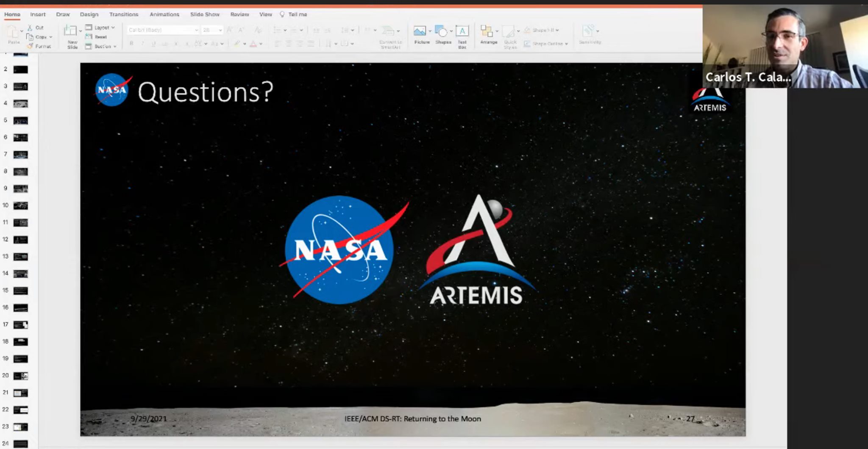Open the font size box showing 28
868x449 pixels.
coord(212,30)
